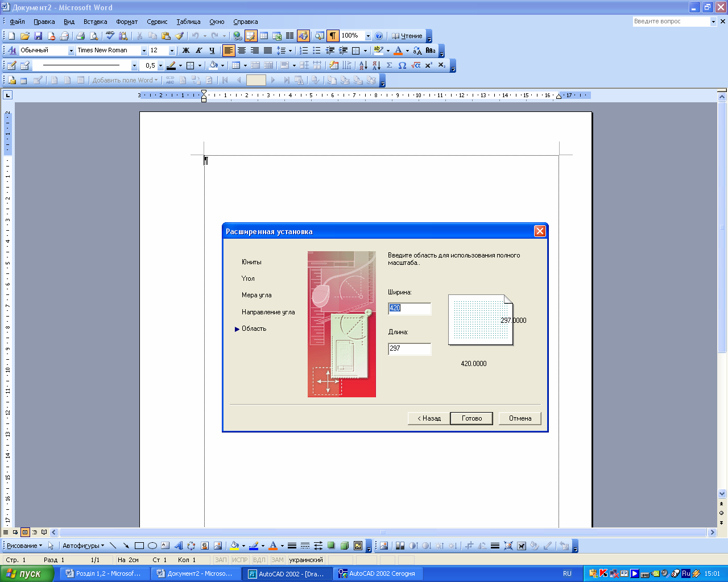The height and width of the screenshot is (582, 728).
Task: Toggle the ЗАП status bar indicator
Action: point(221,560)
